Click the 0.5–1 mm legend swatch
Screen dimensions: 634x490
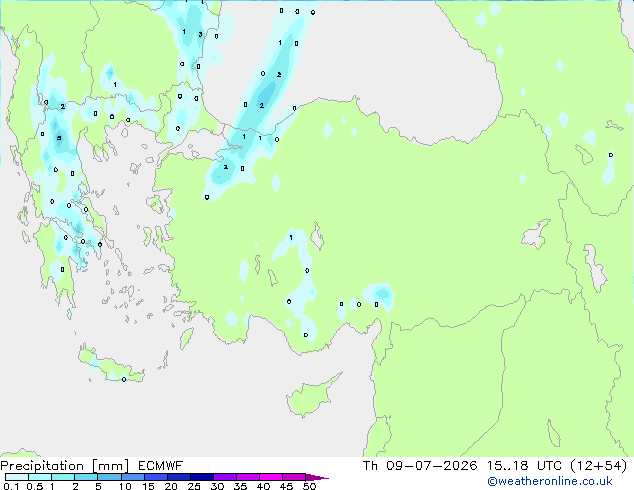pyautogui.click(x=40, y=477)
